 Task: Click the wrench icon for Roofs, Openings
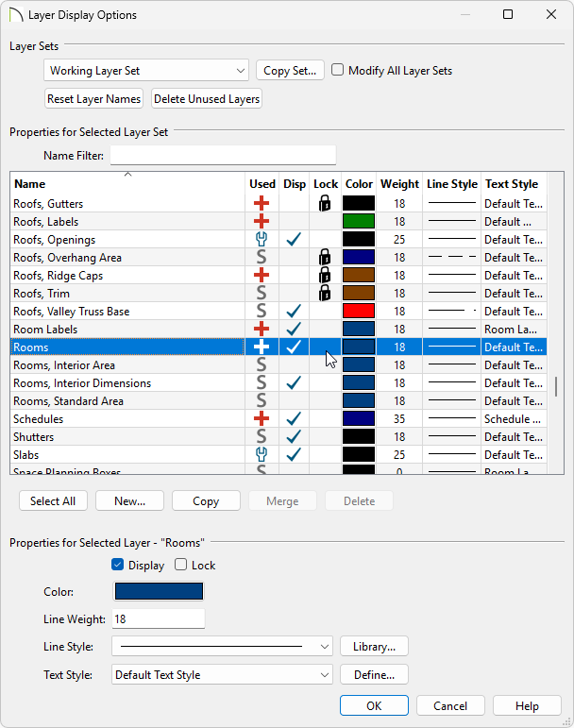point(262,239)
